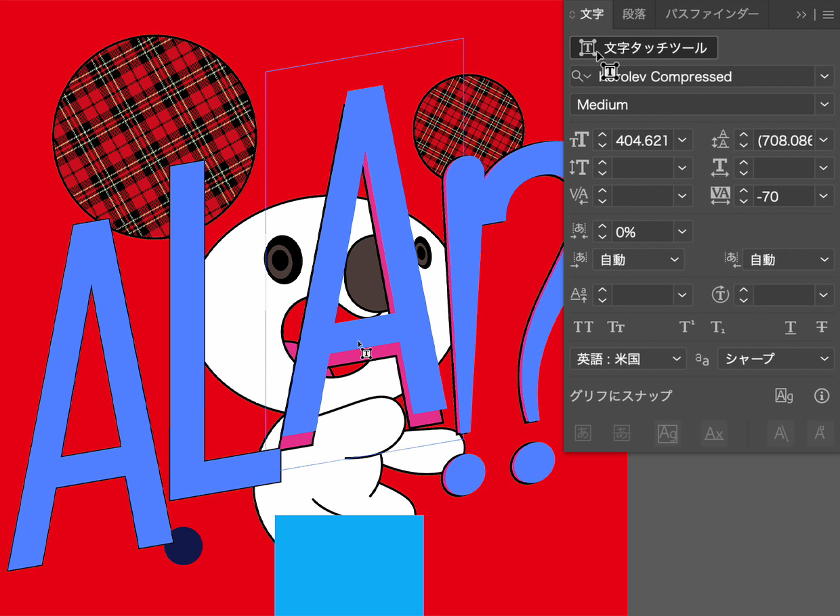Switch to the 段落 tab
The height and width of the screenshot is (616, 840).
(x=634, y=14)
